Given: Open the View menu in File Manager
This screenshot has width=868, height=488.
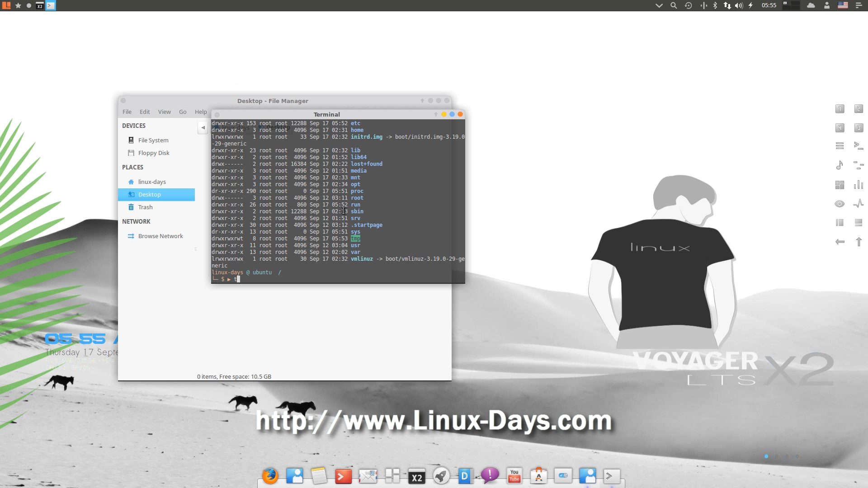Looking at the screenshot, I should [164, 112].
